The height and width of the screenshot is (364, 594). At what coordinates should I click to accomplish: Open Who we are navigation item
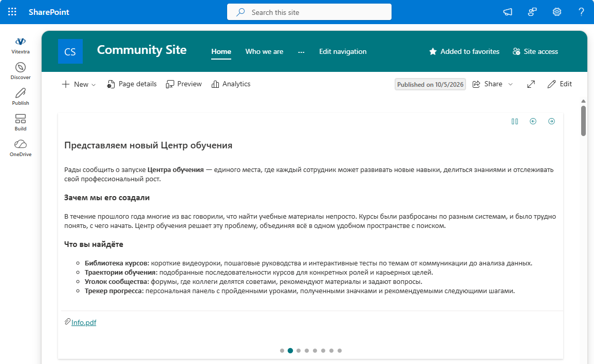[x=265, y=51]
